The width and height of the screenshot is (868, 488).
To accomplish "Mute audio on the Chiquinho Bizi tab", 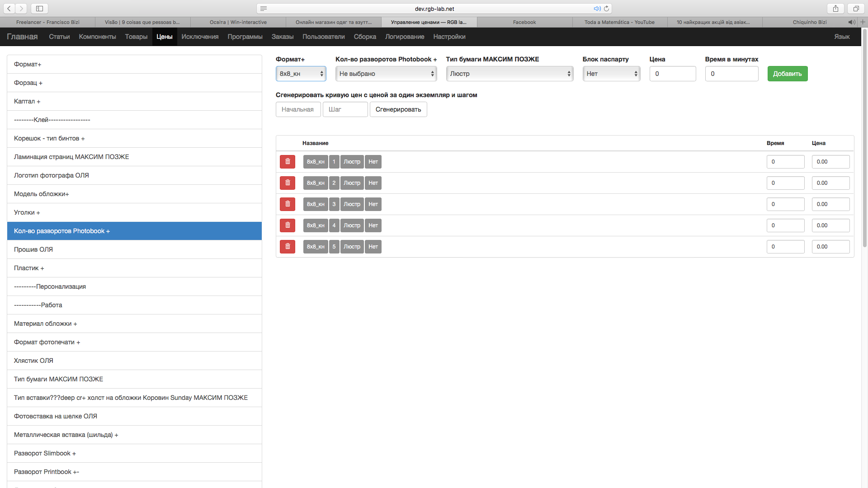I will [x=851, y=22].
